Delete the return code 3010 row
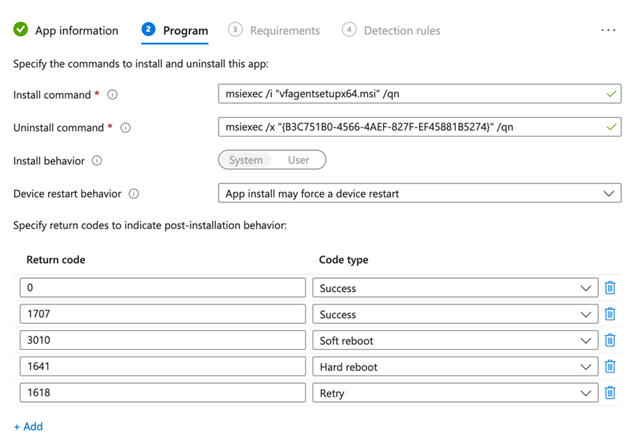The width and height of the screenshot is (634, 448). click(610, 340)
